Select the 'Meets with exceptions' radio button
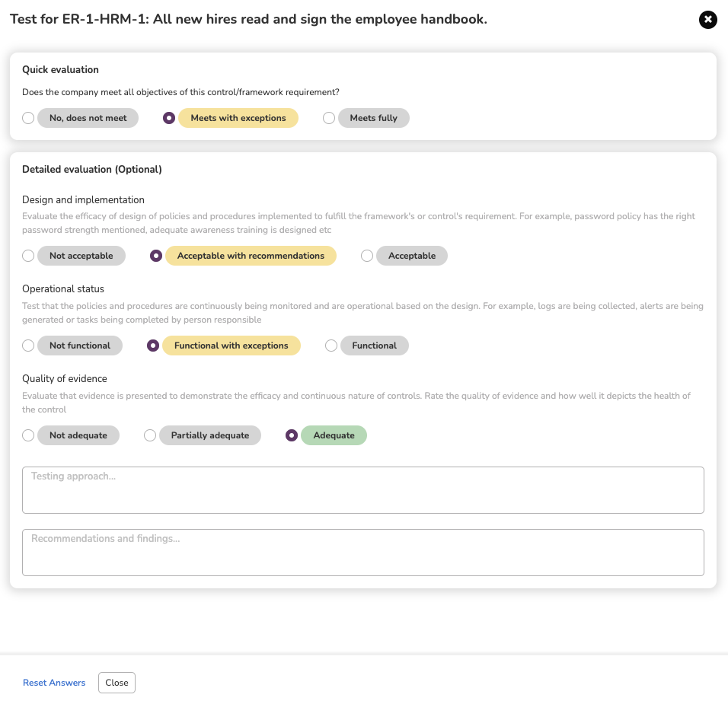728x704 pixels. click(x=169, y=118)
